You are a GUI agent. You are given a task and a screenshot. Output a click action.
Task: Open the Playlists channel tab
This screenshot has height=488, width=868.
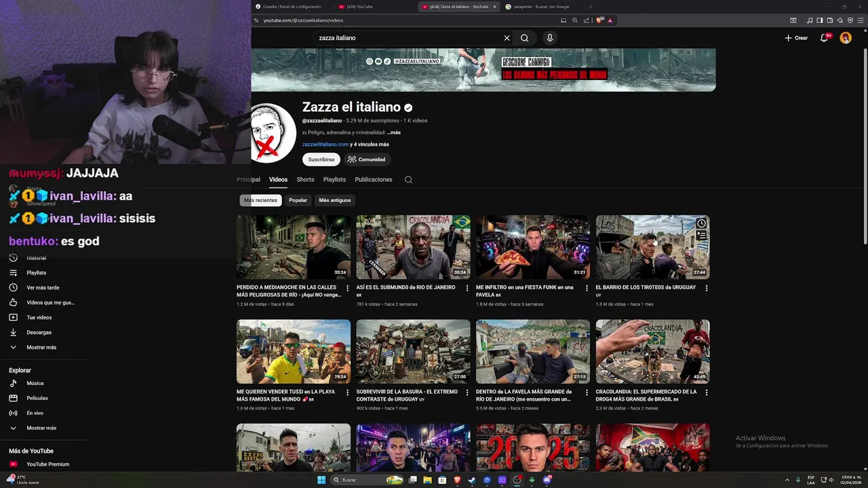point(334,180)
